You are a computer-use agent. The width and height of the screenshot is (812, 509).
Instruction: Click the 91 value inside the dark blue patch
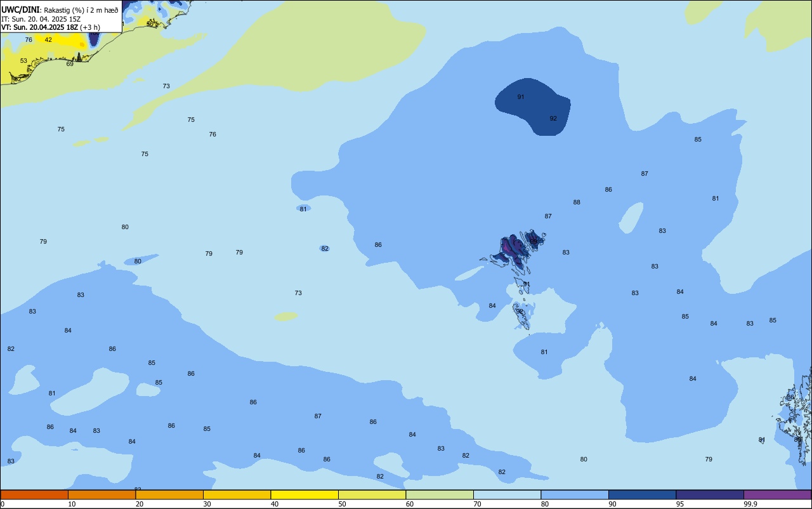click(521, 97)
